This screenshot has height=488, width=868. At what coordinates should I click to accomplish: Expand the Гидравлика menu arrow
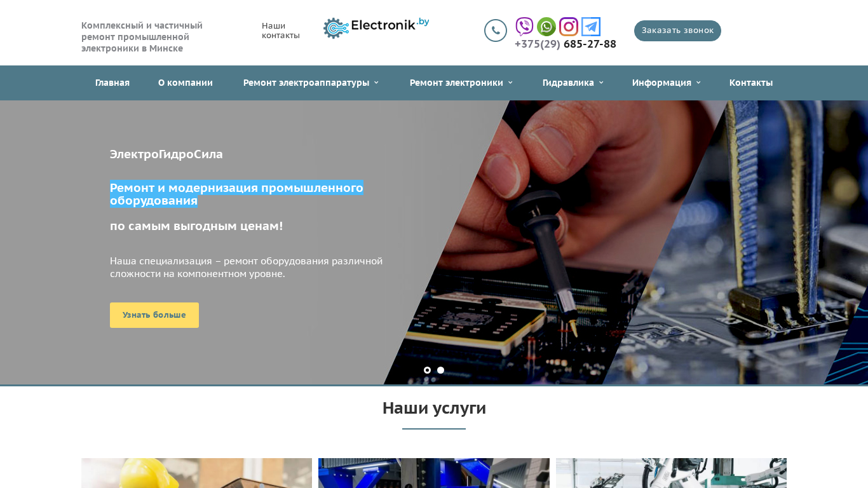[x=601, y=83]
